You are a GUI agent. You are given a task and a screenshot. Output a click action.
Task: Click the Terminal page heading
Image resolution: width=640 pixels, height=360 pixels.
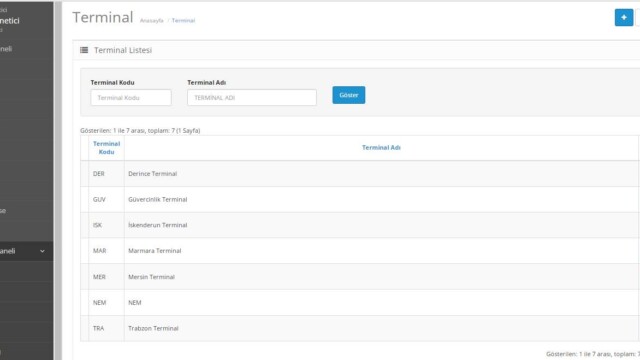tap(103, 18)
